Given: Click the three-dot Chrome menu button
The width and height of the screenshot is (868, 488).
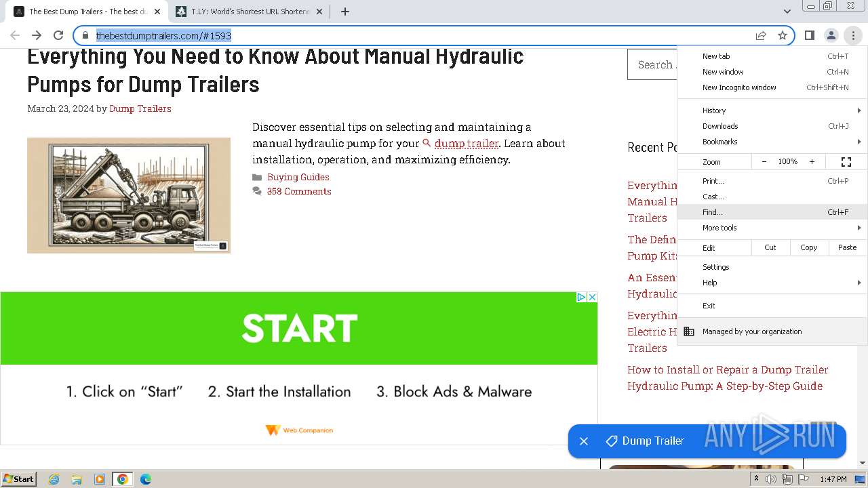Looking at the screenshot, I should click(x=853, y=35).
